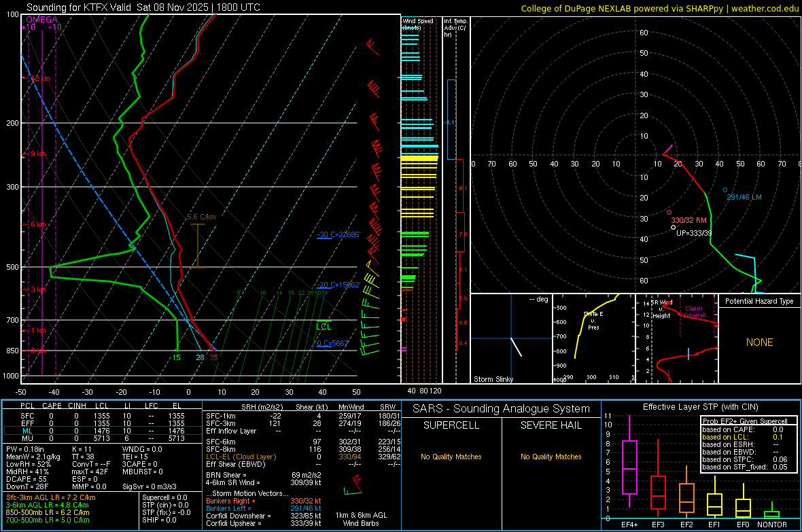
Task: Click the 'SARS - Sounding Analogue System' header
Action: (x=502, y=409)
